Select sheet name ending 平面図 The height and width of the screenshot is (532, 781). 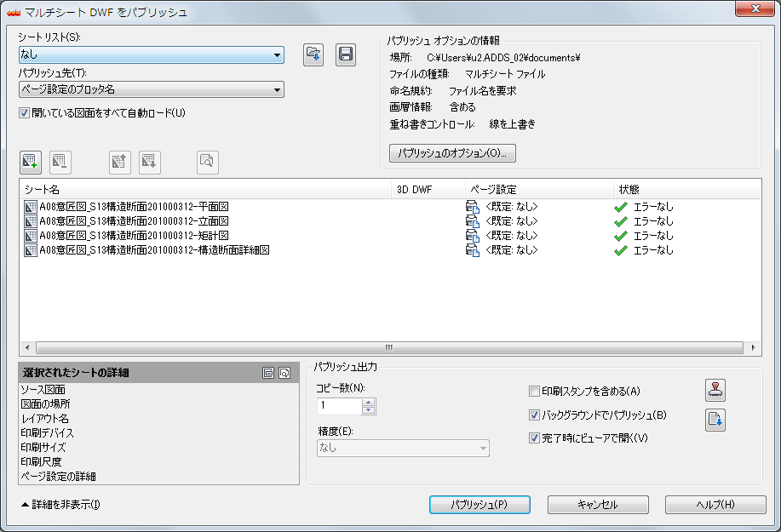point(134,207)
